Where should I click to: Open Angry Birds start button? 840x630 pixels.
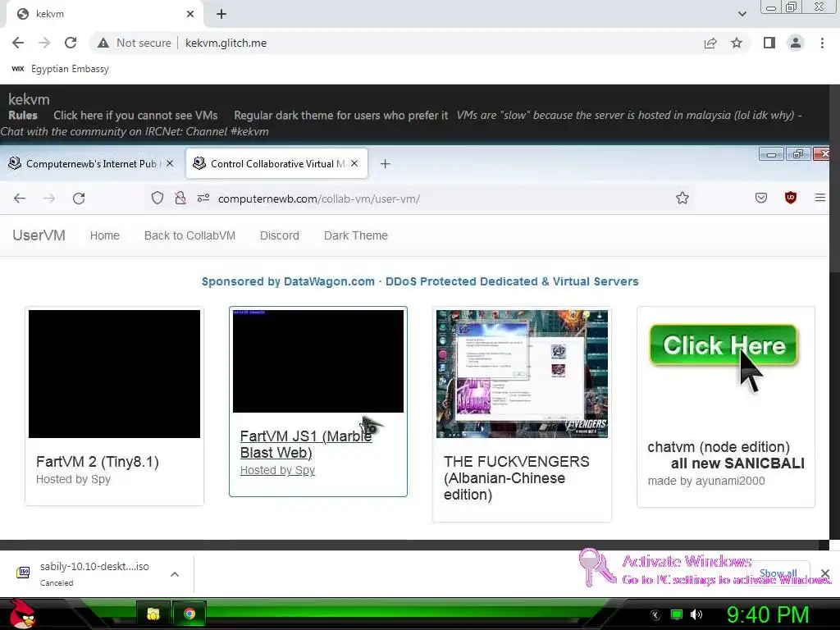point(21,614)
